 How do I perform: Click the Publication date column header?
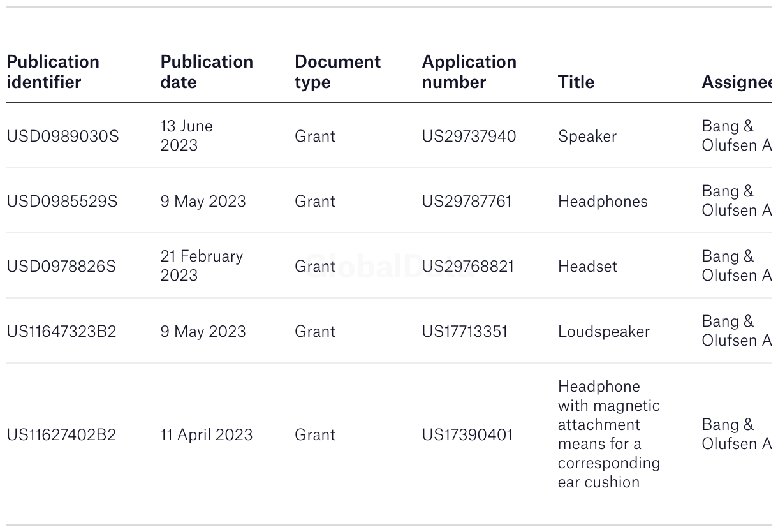[x=207, y=72]
